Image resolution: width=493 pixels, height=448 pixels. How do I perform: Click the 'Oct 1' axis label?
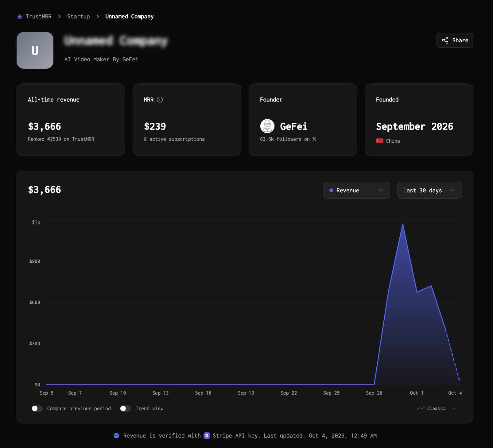pyautogui.click(x=417, y=393)
